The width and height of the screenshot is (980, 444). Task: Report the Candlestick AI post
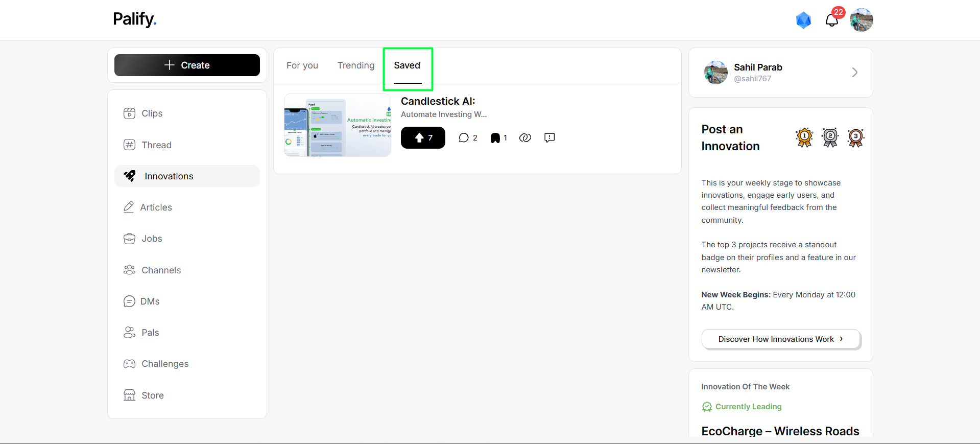click(549, 137)
